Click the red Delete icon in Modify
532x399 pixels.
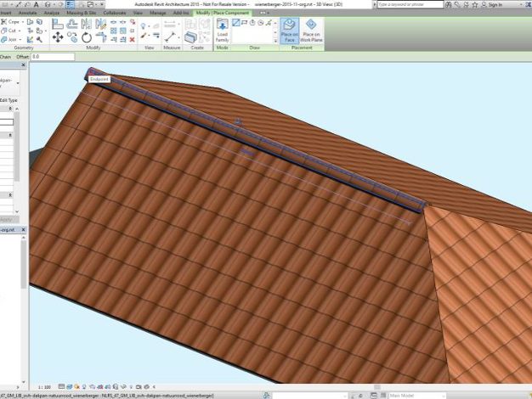pyautogui.click(x=131, y=38)
